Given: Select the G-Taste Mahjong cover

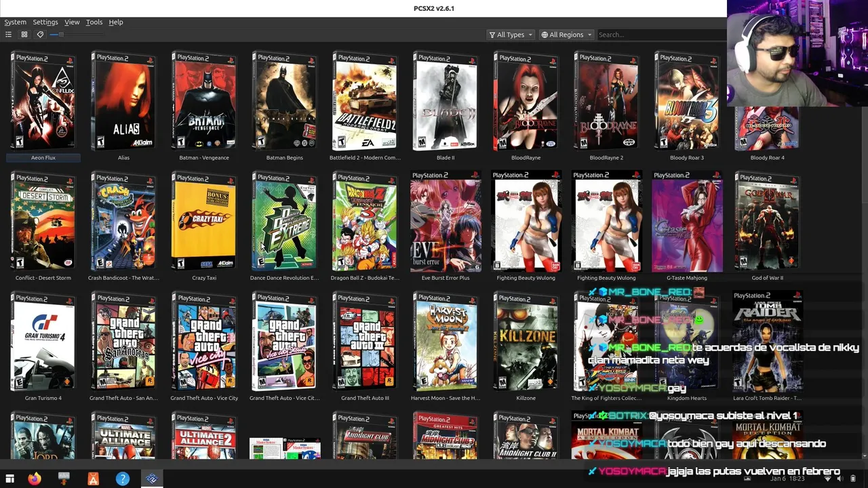Looking at the screenshot, I should click(x=687, y=222).
